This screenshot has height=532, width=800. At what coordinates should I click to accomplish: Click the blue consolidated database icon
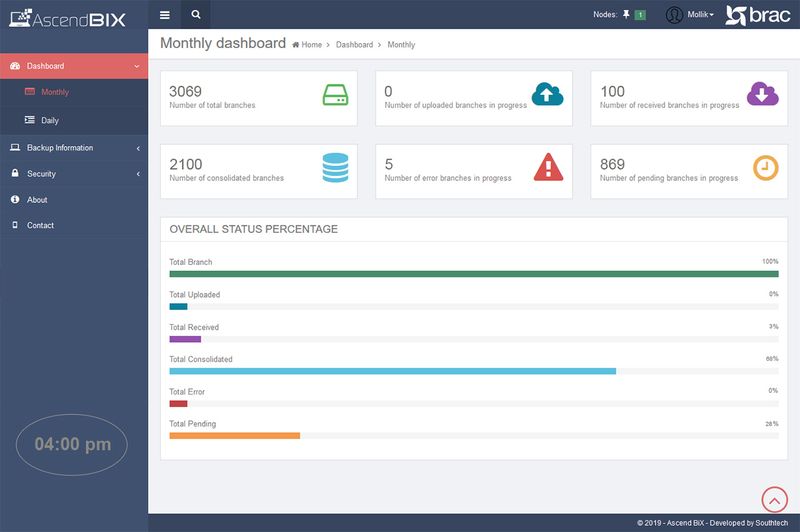click(x=335, y=166)
